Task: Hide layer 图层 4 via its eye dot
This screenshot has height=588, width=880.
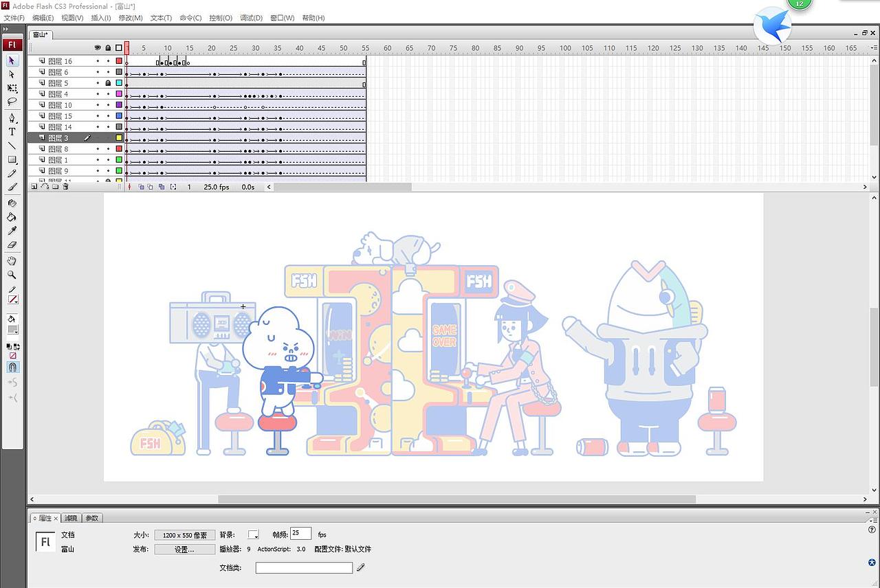Action: point(98,94)
